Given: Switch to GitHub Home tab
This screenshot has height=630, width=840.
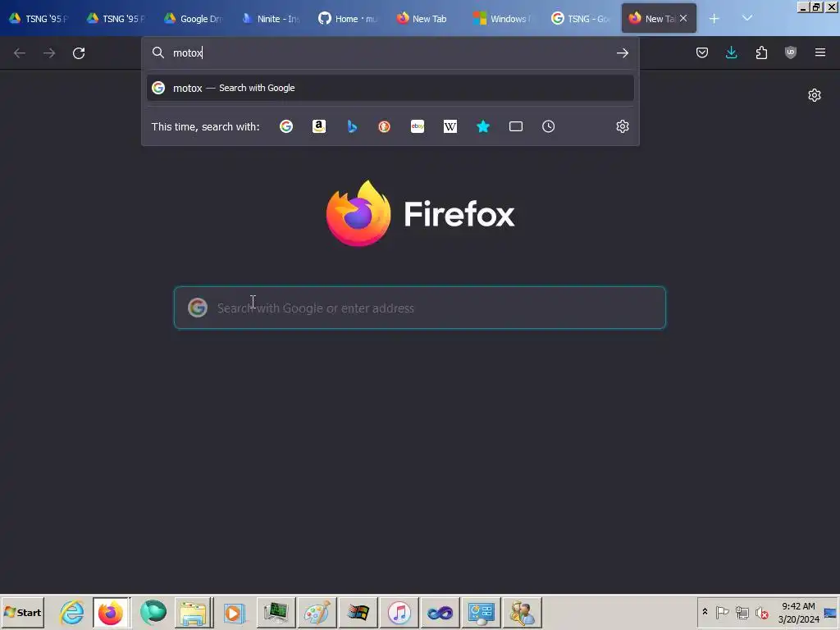Looking at the screenshot, I should (348, 19).
